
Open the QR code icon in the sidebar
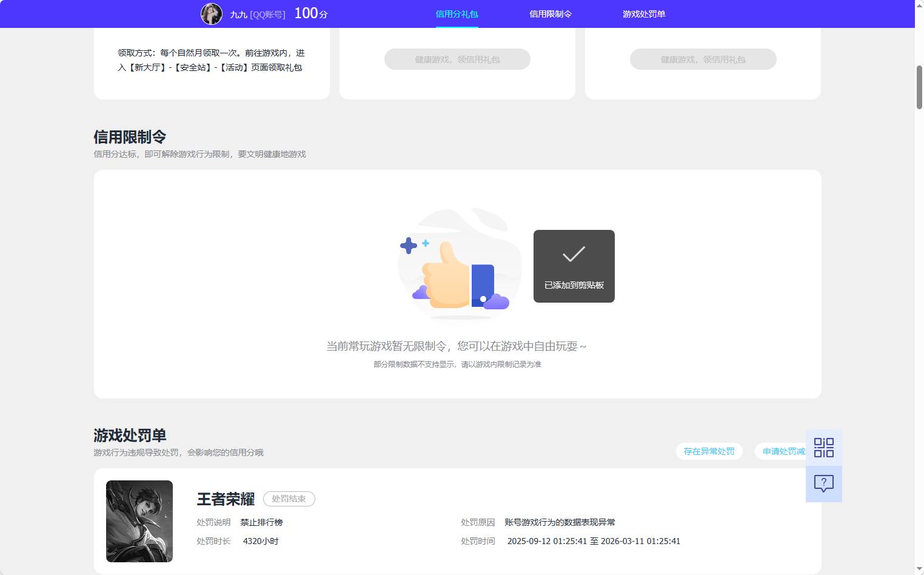point(823,448)
